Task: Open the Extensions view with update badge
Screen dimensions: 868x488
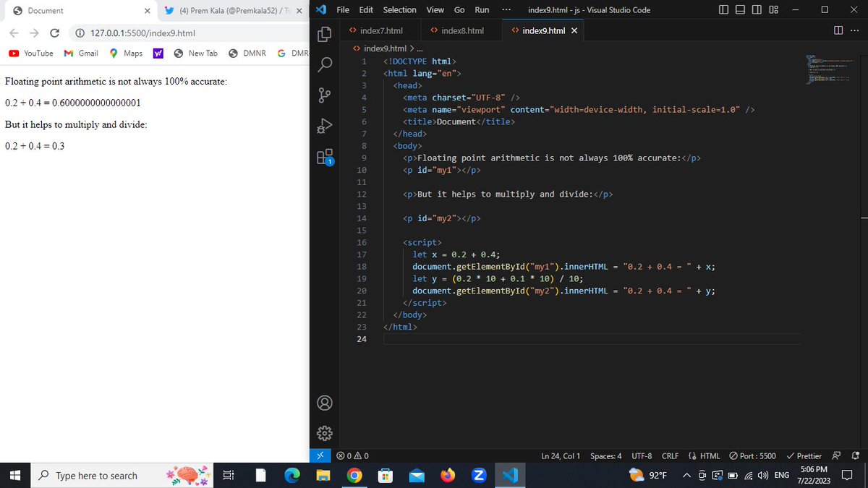Action: tap(325, 157)
